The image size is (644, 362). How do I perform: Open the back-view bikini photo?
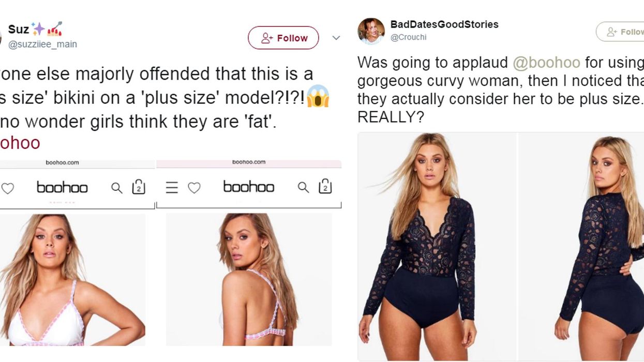[x=249, y=279]
